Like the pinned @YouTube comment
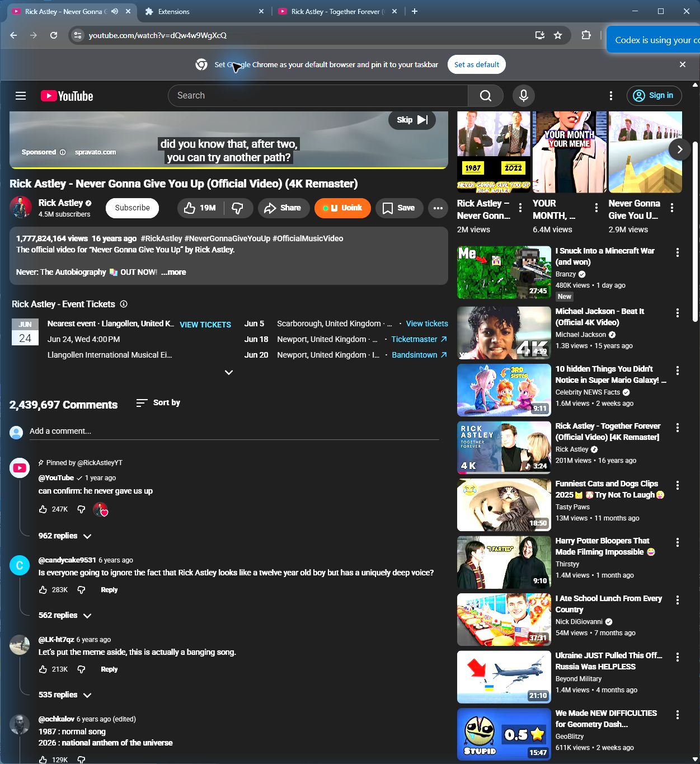700x764 pixels. pos(43,509)
